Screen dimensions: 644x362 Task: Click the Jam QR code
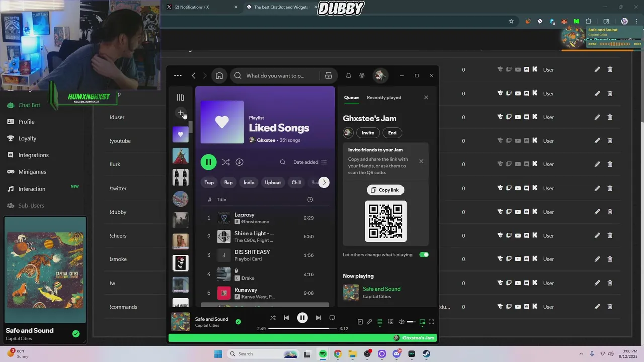click(385, 221)
